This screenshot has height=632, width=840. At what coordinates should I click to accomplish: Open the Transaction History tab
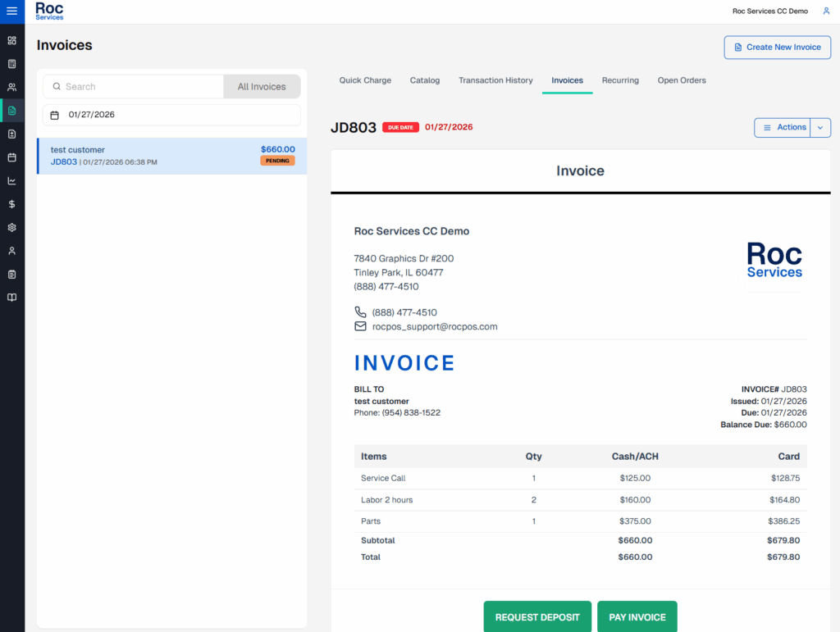pos(495,80)
